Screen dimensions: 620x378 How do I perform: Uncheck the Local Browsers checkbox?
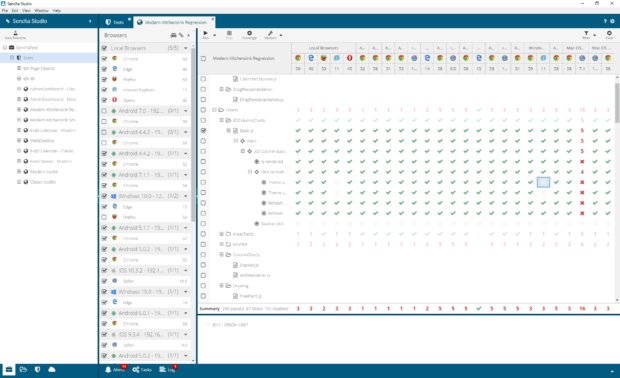(104, 48)
